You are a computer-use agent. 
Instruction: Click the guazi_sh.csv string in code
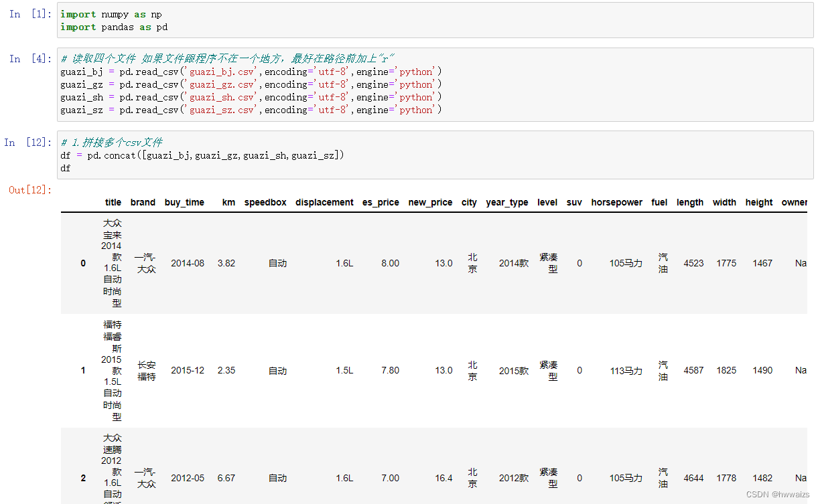[x=222, y=97]
